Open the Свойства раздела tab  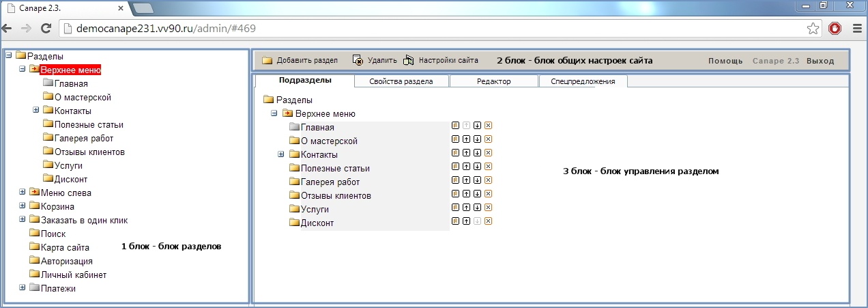point(402,81)
